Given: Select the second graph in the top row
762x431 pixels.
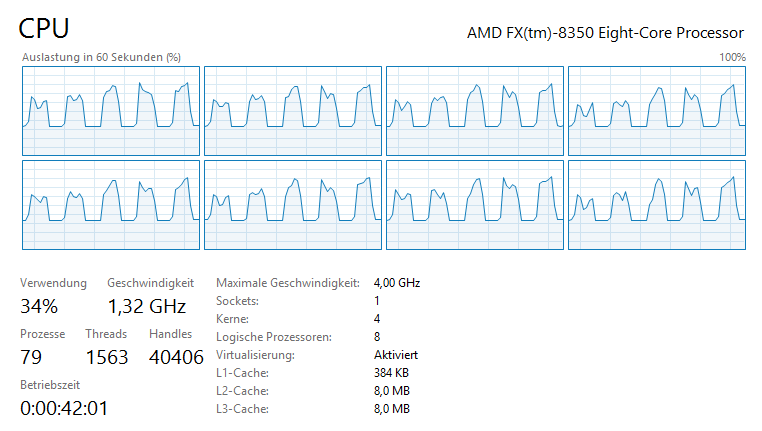Looking at the screenshot, I should click(293, 111).
